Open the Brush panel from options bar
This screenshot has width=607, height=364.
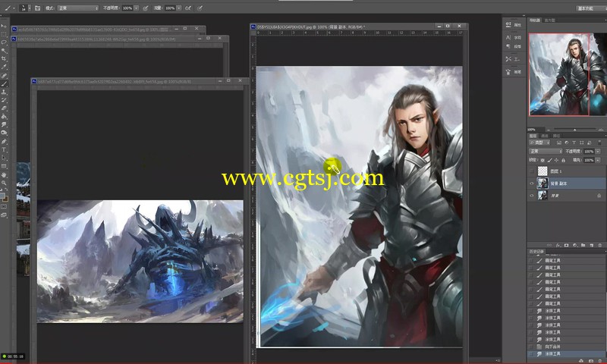(37, 8)
